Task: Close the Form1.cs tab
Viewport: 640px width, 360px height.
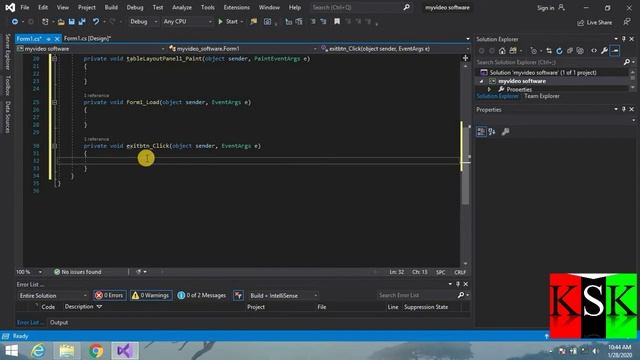Action: 57,39
